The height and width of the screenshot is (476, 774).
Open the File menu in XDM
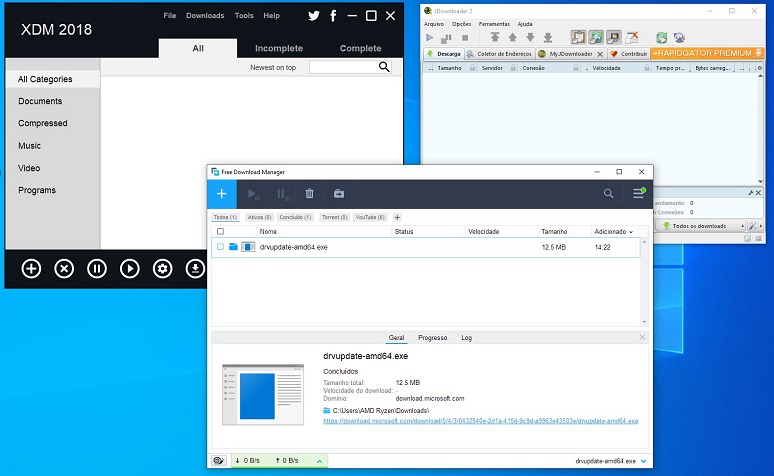point(170,16)
